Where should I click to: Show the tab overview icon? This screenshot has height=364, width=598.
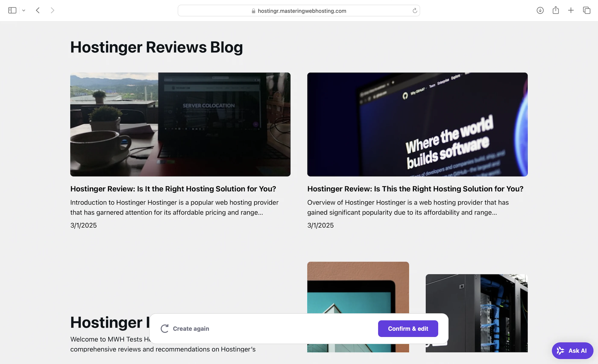(586, 10)
